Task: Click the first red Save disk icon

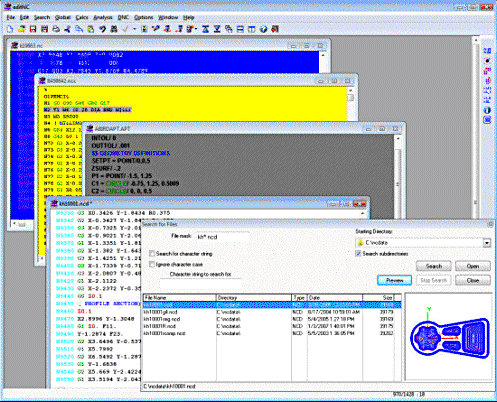Action: pos(33,29)
